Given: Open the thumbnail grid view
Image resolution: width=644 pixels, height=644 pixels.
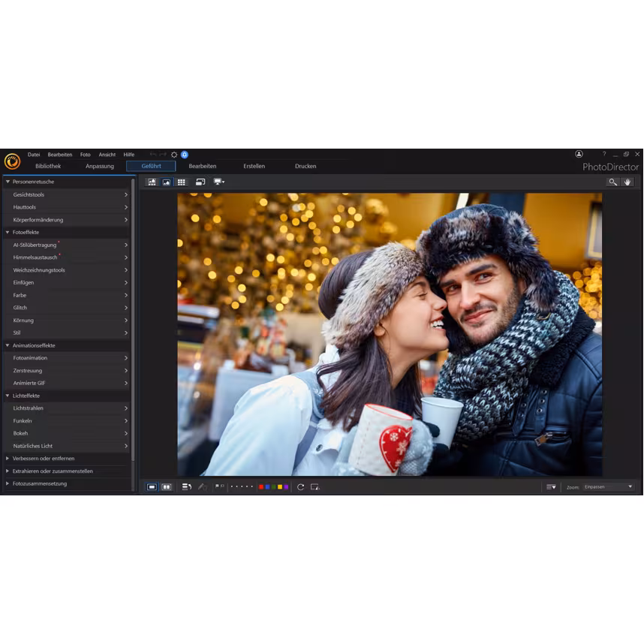Looking at the screenshot, I should click(183, 182).
